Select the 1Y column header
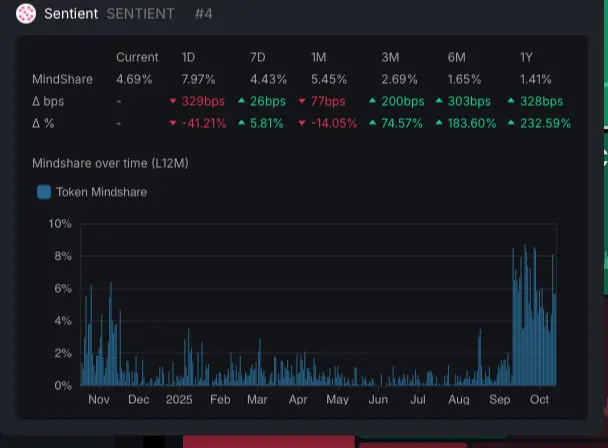 (x=527, y=57)
